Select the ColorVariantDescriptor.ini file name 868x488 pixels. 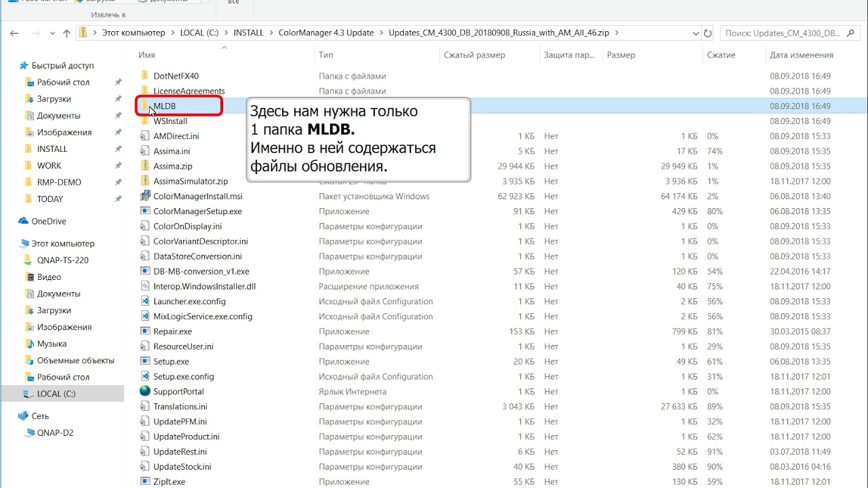click(x=201, y=241)
